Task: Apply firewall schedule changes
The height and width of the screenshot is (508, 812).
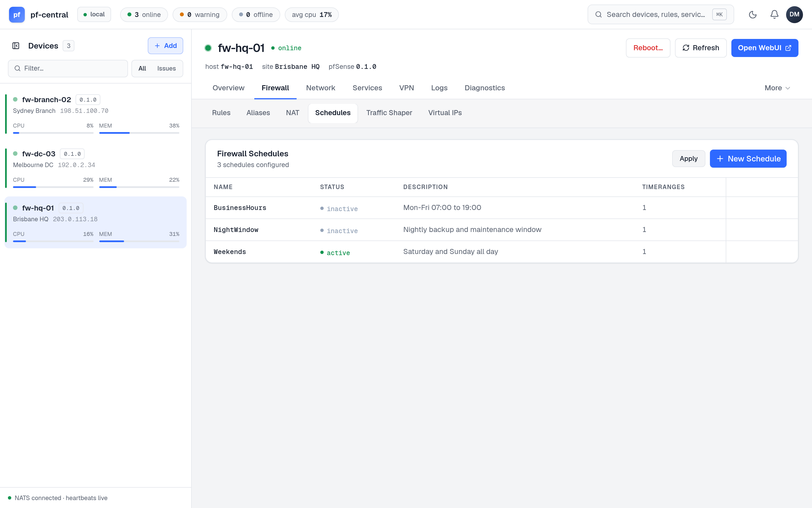Action: pos(689,159)
